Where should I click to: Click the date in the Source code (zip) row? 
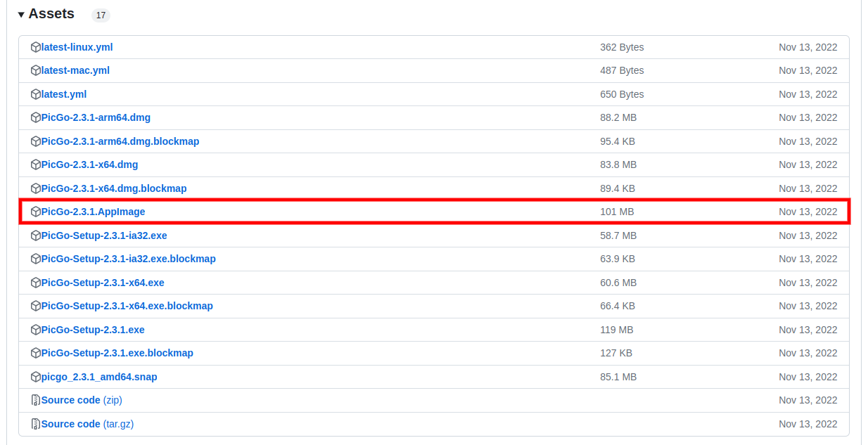tap(808, 400)
